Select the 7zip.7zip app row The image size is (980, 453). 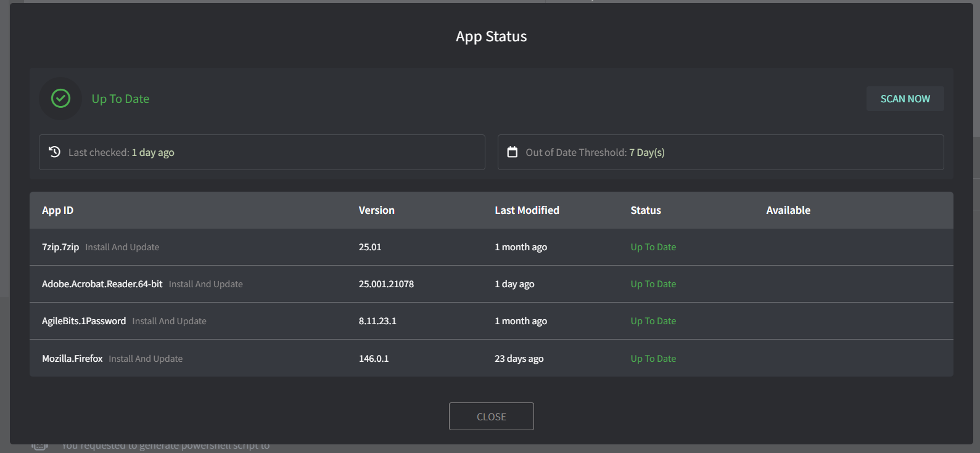60,247
